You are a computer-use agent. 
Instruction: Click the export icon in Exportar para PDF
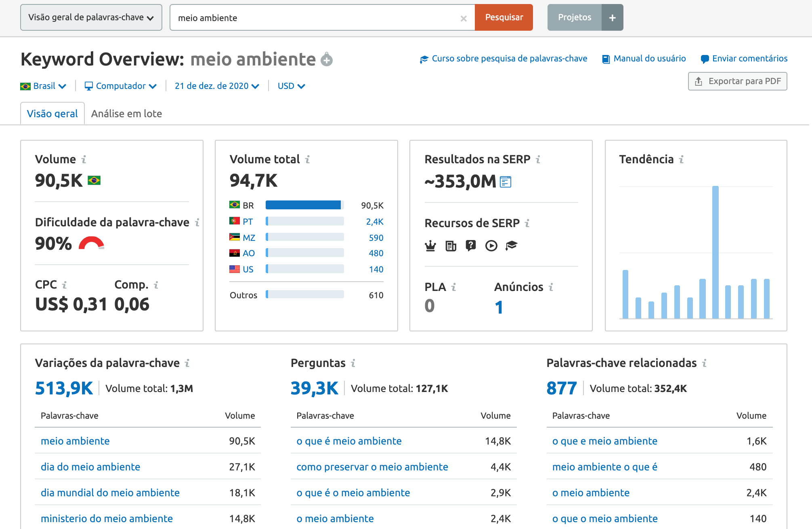click(x=699, y=81)
